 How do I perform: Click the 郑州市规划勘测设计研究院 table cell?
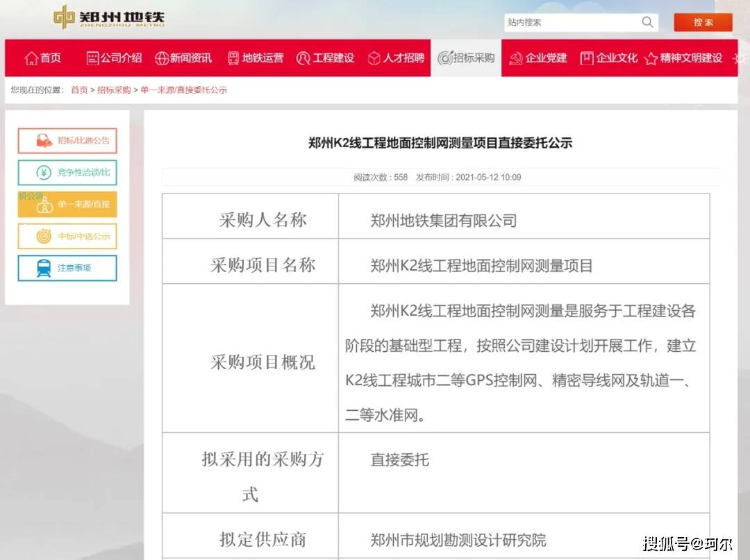pos(524,536)
